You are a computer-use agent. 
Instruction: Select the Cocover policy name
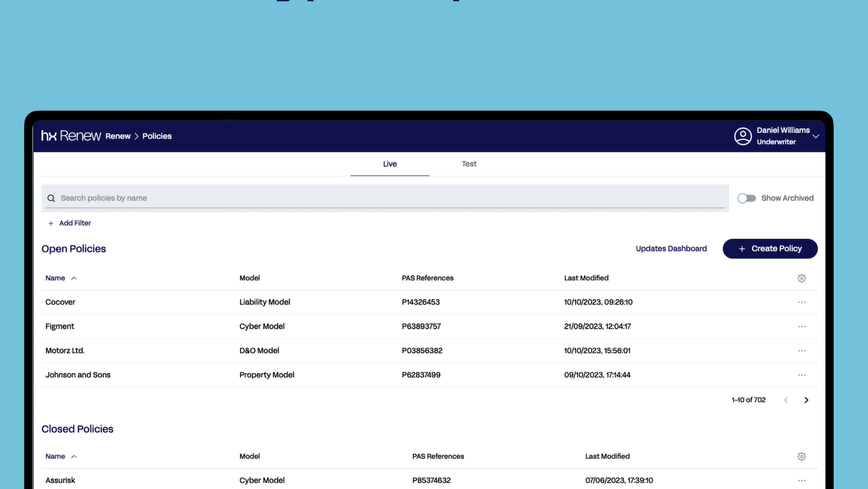[60, 302]
